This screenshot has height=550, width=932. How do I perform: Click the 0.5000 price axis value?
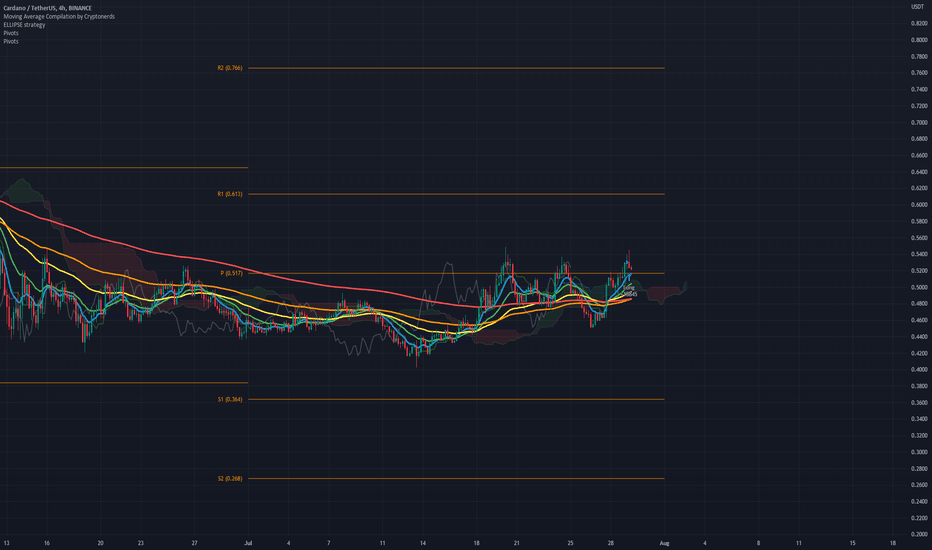coord(919,287)
